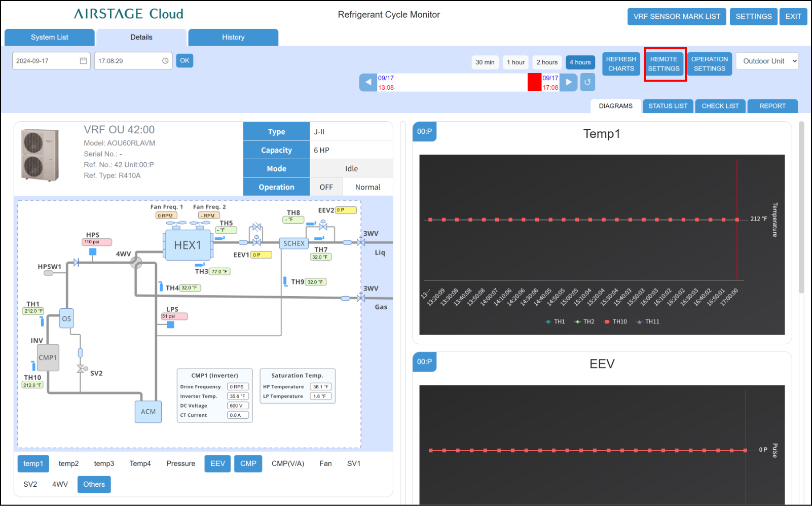This screenshot has width=812, height=506.
Task: Select the 2 hours time range
Action: [x=547, y=62]
